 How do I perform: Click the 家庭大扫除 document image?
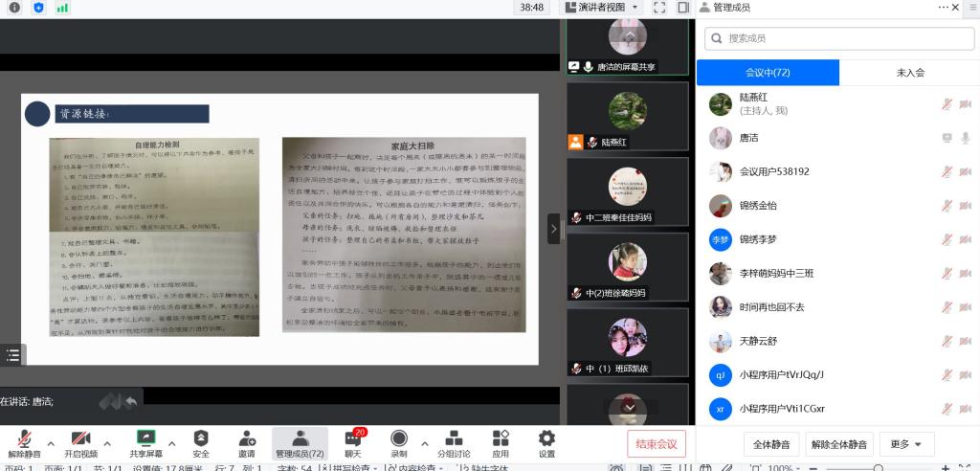pos(404,235)
